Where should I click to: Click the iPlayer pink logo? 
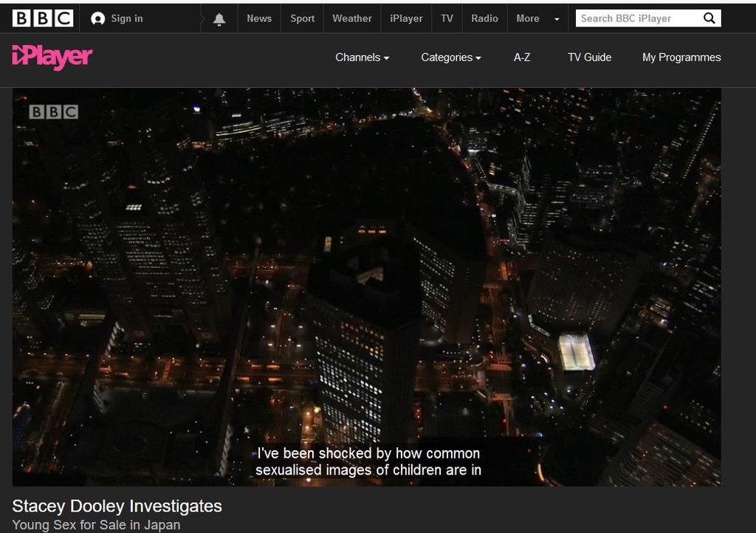click(x=52, y=57)
